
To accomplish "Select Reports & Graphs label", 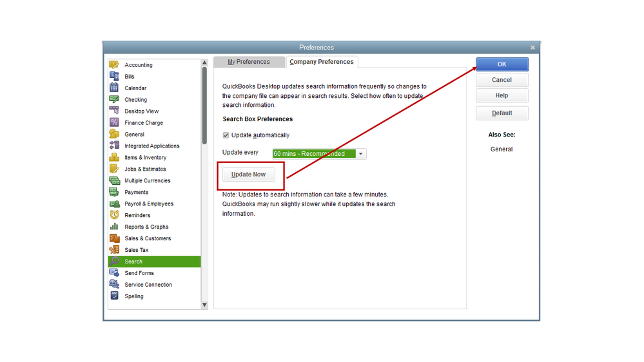I will click(146, 227).
